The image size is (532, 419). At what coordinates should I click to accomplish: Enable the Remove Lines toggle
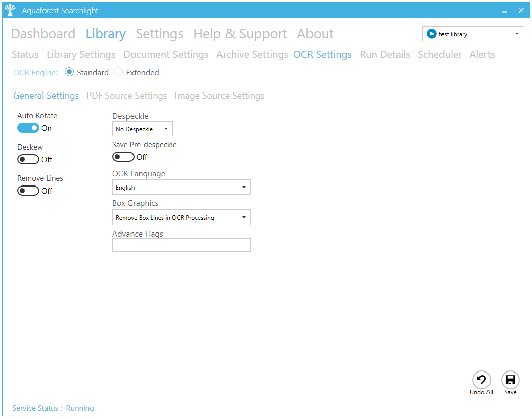(28, 191)
